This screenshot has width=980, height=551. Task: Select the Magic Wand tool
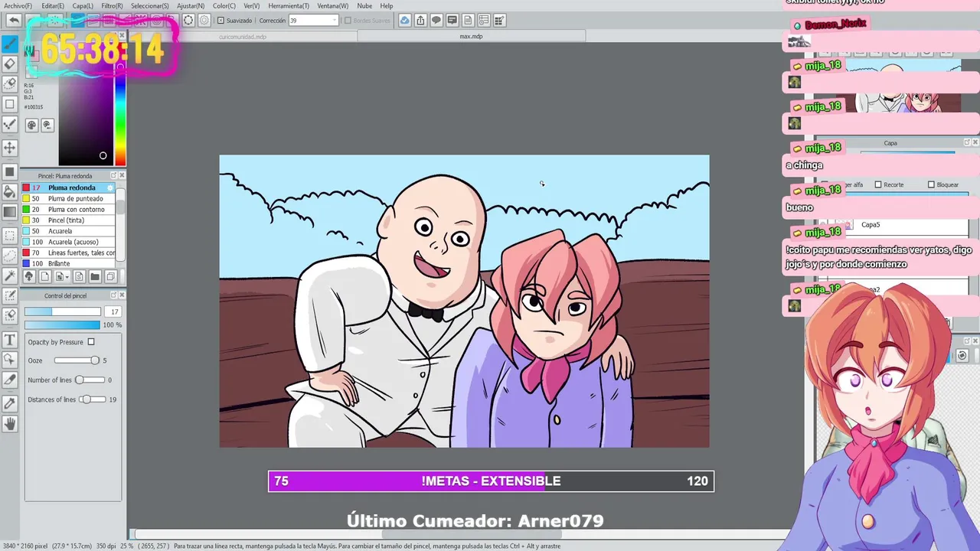(10, 275)
